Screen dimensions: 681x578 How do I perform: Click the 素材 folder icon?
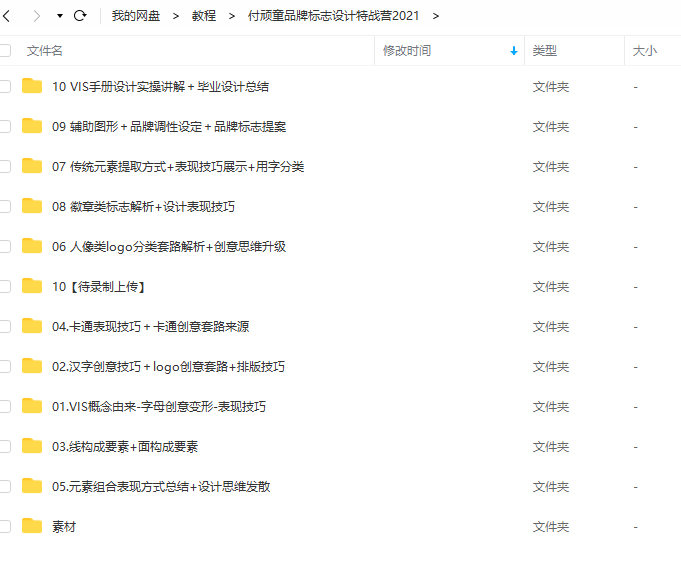(32, 526)
